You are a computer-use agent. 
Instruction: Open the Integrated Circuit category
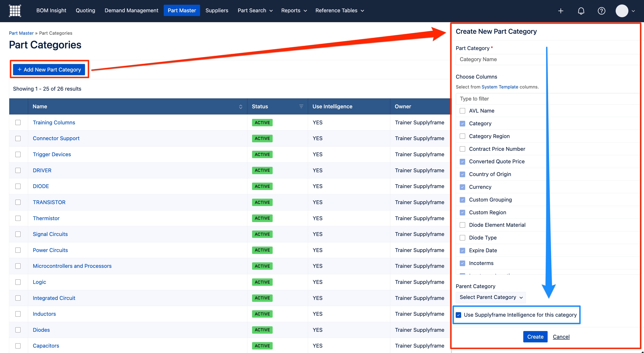(x=54, y=298)
